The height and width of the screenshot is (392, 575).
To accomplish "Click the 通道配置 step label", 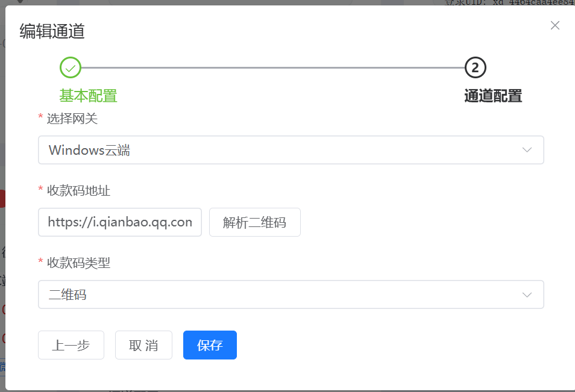I will (x=493, y=96).
